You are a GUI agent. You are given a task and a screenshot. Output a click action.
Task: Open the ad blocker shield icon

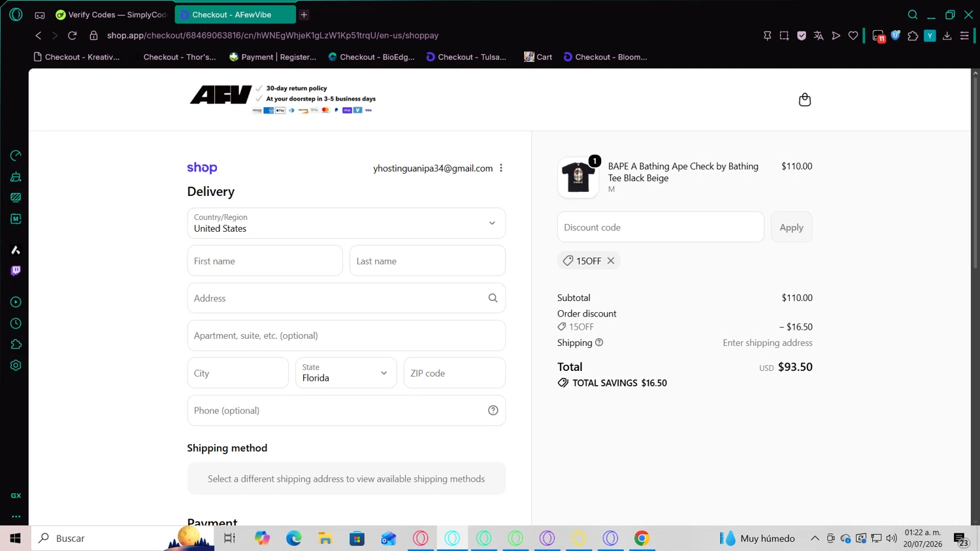(802, 36)
